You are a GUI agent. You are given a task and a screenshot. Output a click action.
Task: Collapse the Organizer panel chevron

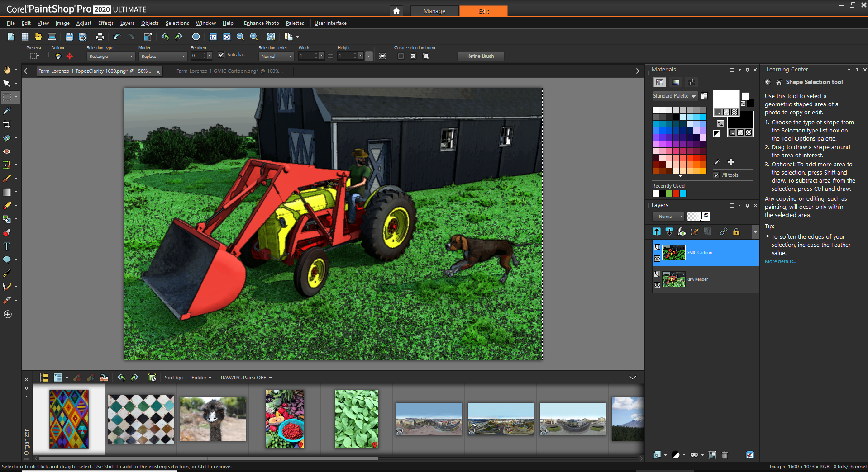point(633,378)
